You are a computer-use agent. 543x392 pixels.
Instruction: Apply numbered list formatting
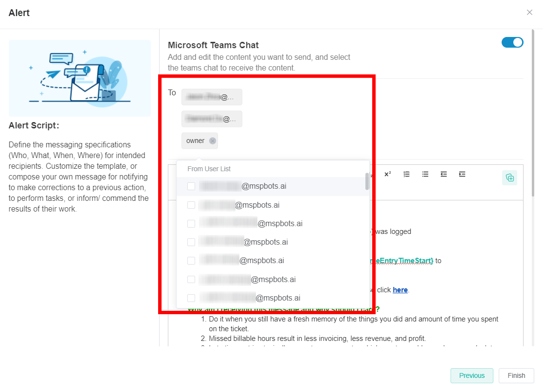click(x=407, y=174)
